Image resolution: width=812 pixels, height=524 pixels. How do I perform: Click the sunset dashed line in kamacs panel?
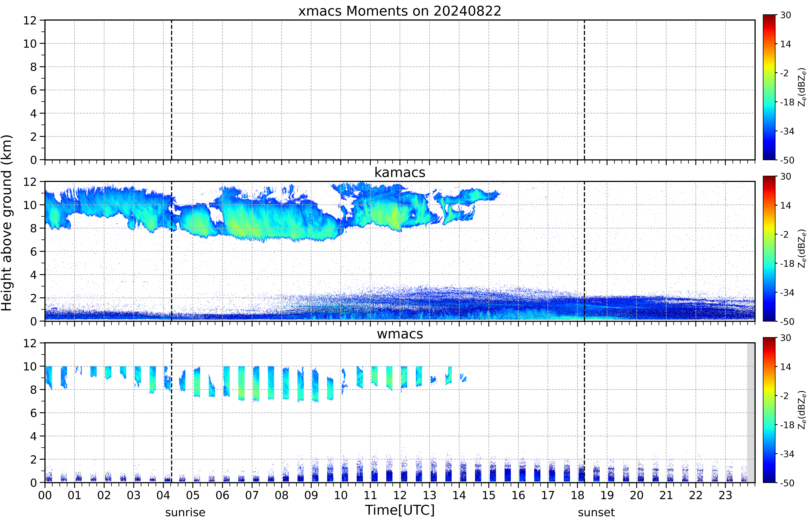(584, 251)
